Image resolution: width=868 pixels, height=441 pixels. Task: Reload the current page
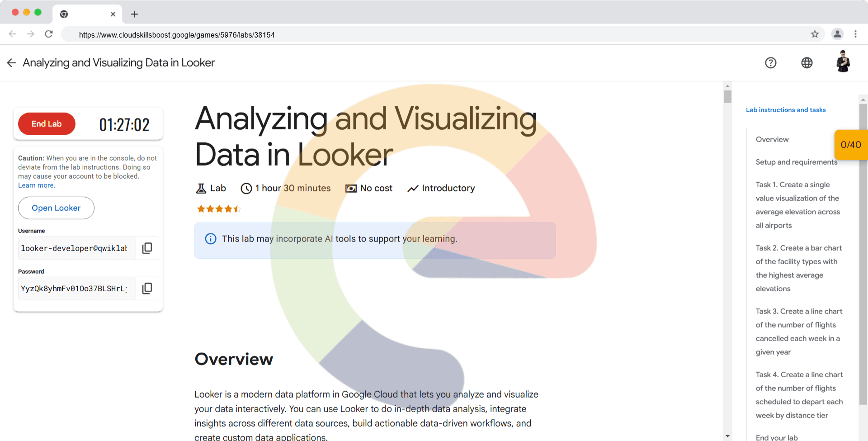pos(49,34)
